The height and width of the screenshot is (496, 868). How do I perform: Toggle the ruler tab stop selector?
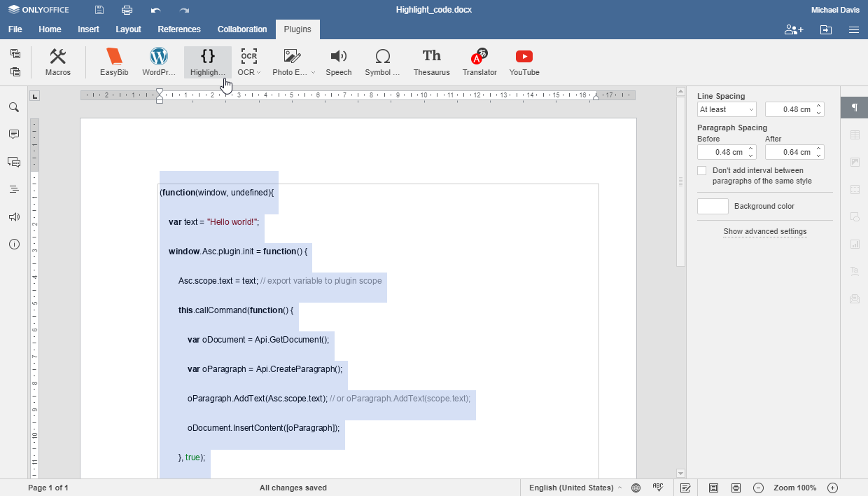(x=35, y=96)
